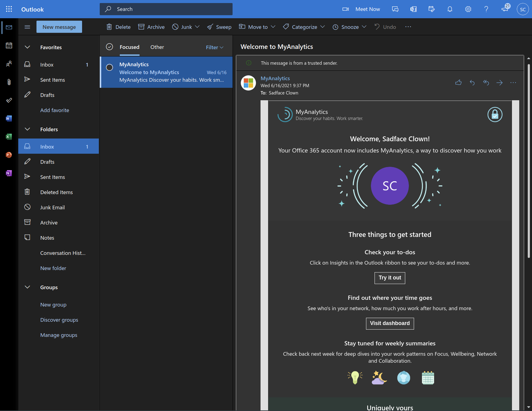This screenshot has height=411, width=532.
Task: Click Archive in the toolbar
Action: click(151, 27)
